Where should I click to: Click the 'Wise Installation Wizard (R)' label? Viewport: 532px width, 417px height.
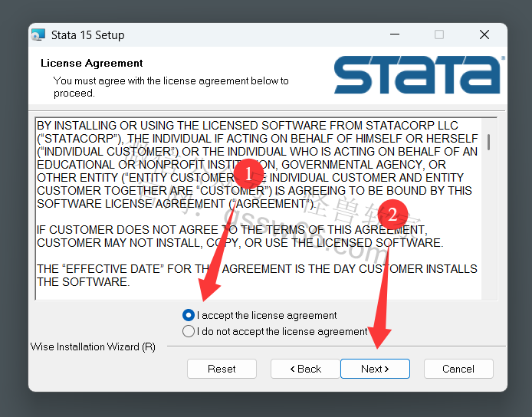(x=93, y=346)
